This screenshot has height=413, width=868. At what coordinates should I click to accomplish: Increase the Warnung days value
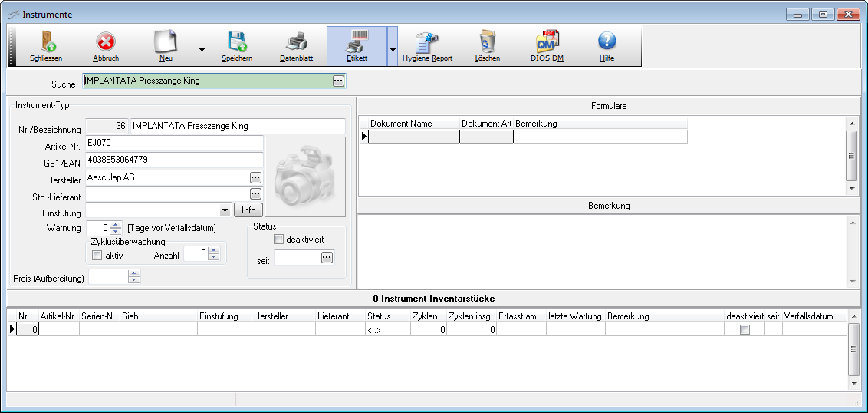coord(116,224)
